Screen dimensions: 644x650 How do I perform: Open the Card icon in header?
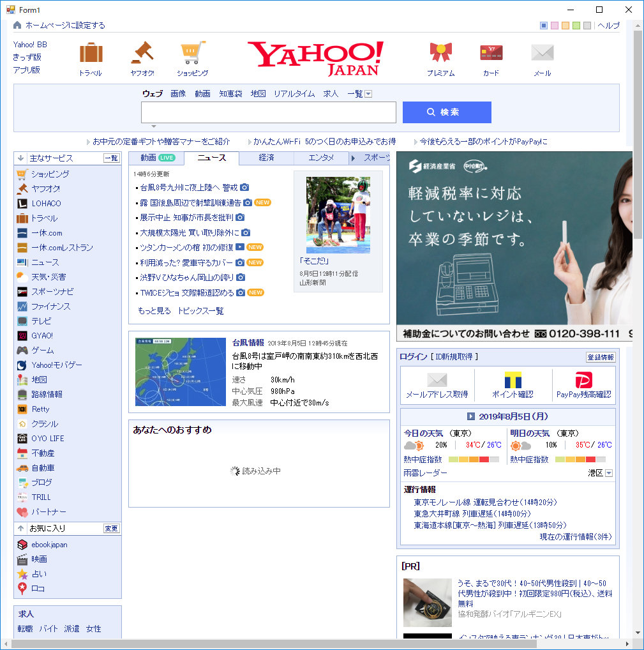pos(491,52)
